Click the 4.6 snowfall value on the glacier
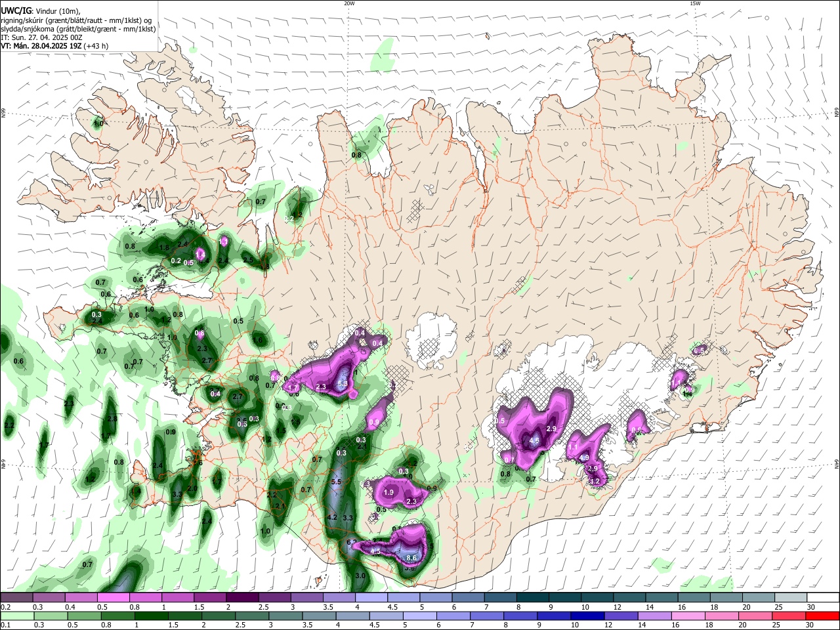This screenshot has width=840, height=630. coord(534,441)
